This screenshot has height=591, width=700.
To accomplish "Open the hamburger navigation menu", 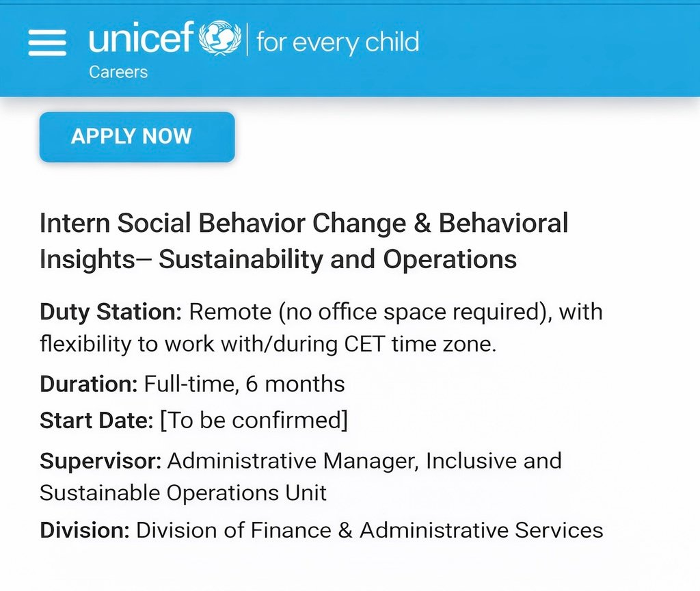I will 47,42.
